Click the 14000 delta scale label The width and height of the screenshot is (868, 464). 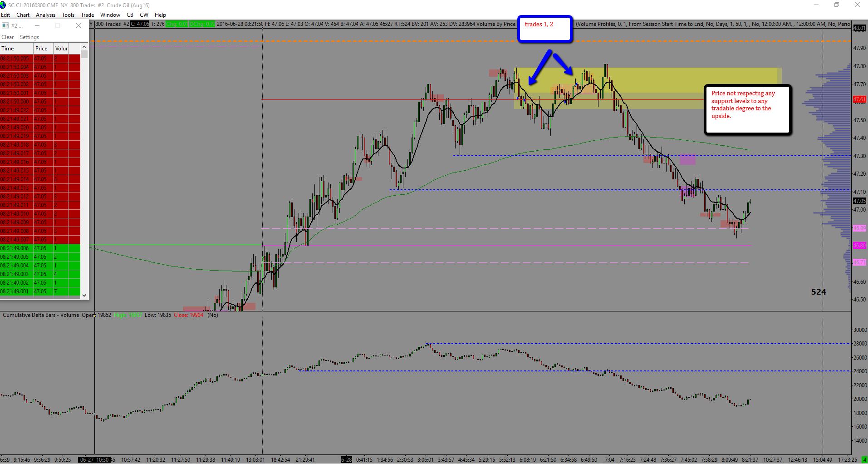pyautogui.click(x=860, y=441)
